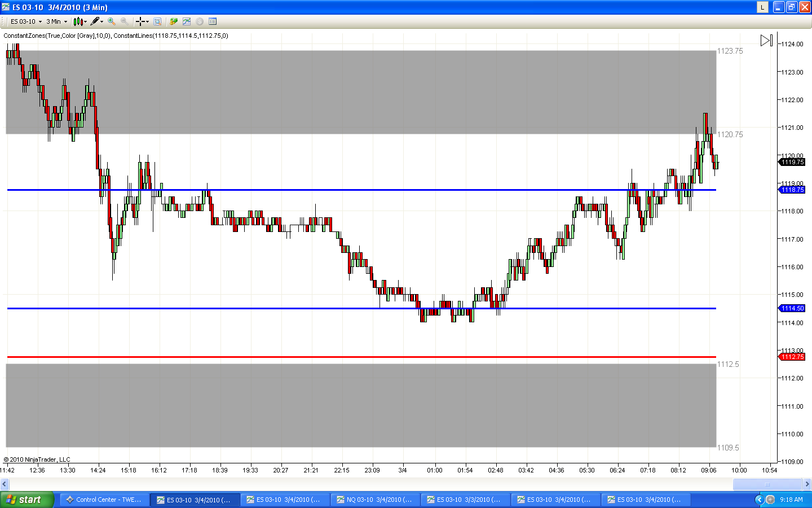Click the scroll-to-latest bar arrow icon
The image size is (812, 508).
coord(766,41)
